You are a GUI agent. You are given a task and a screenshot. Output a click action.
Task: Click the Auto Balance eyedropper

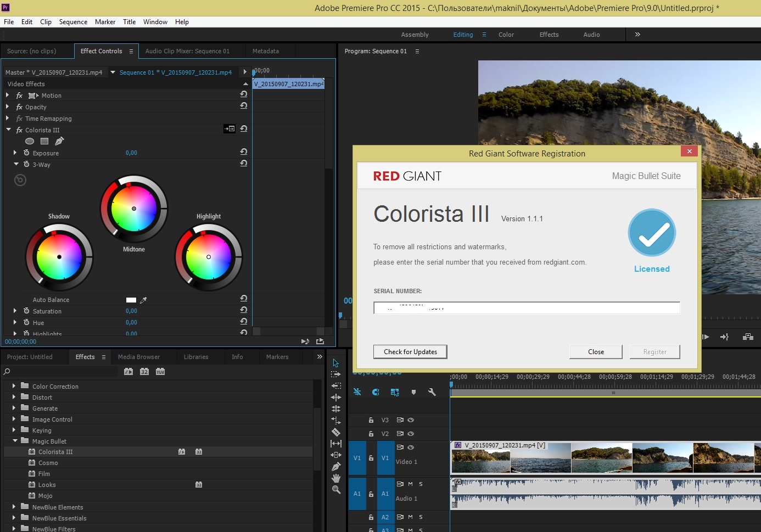143,300
